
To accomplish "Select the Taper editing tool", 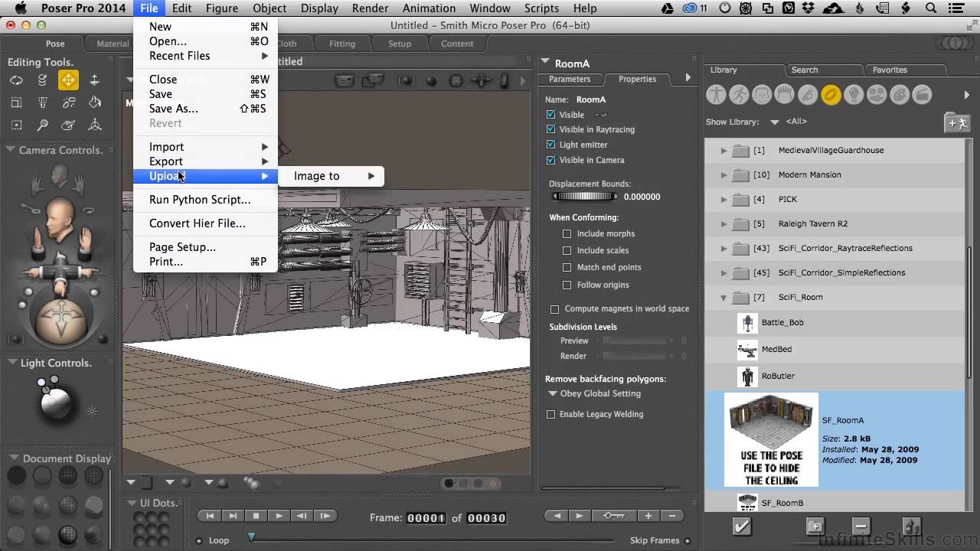I will pyautogui.click(x=42, y=103).
